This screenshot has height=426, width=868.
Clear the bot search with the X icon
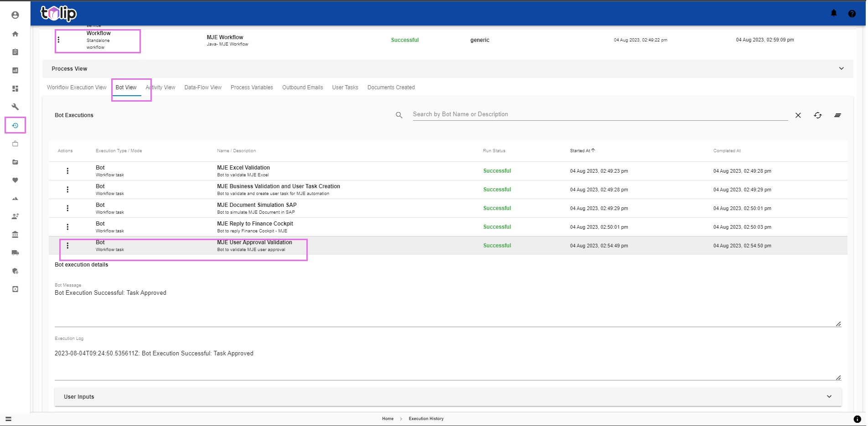pos(798,115)
